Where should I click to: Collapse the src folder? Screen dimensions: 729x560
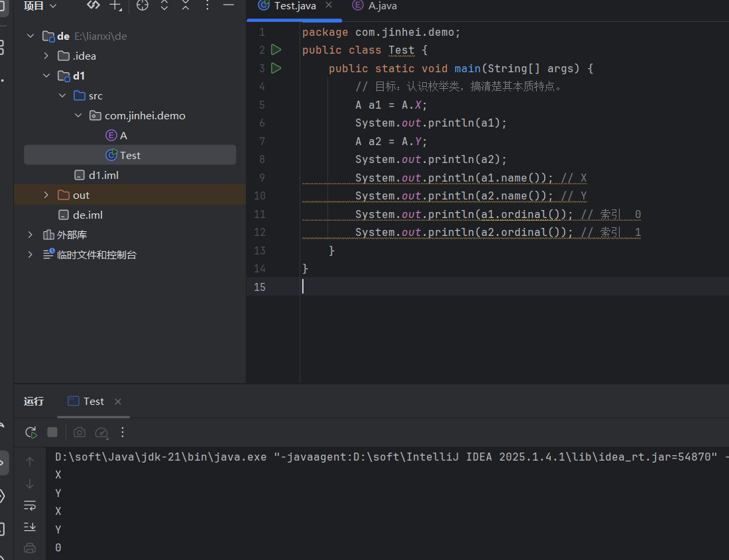(62, 95)
